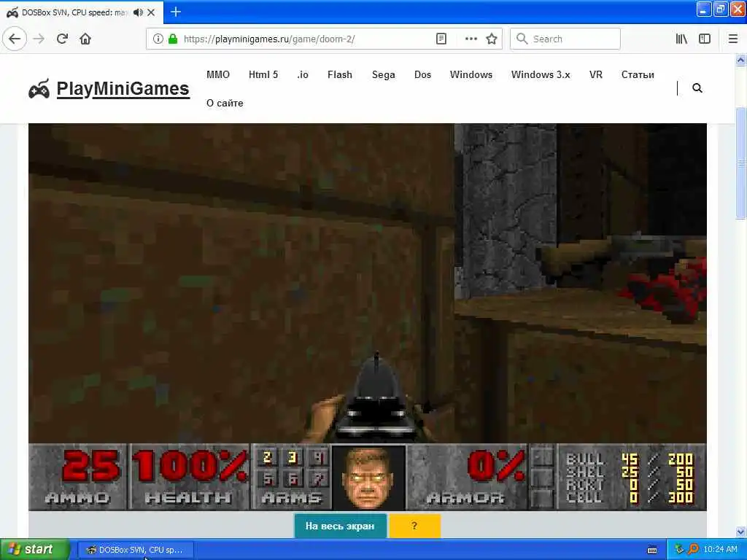This screenshot has height=560, width=747.
Task: Mute the tab using the speaker icon
Action: [138, 12]
